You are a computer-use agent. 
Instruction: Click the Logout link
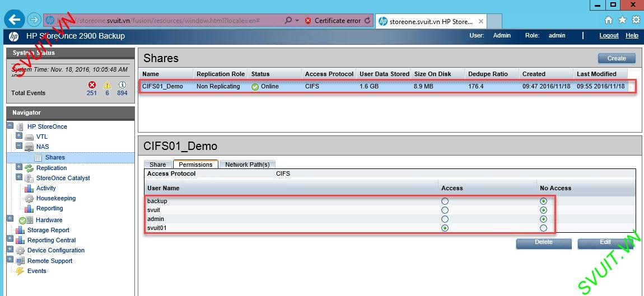coord(609,36)
